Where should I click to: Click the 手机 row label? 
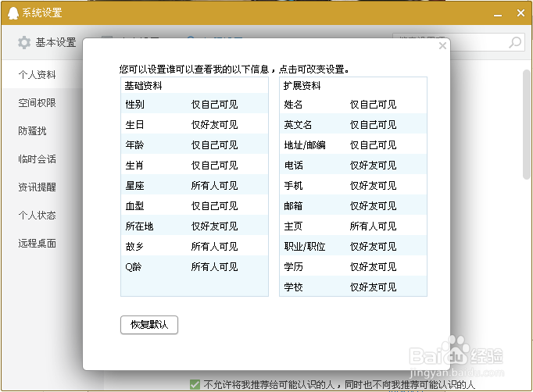293,186
